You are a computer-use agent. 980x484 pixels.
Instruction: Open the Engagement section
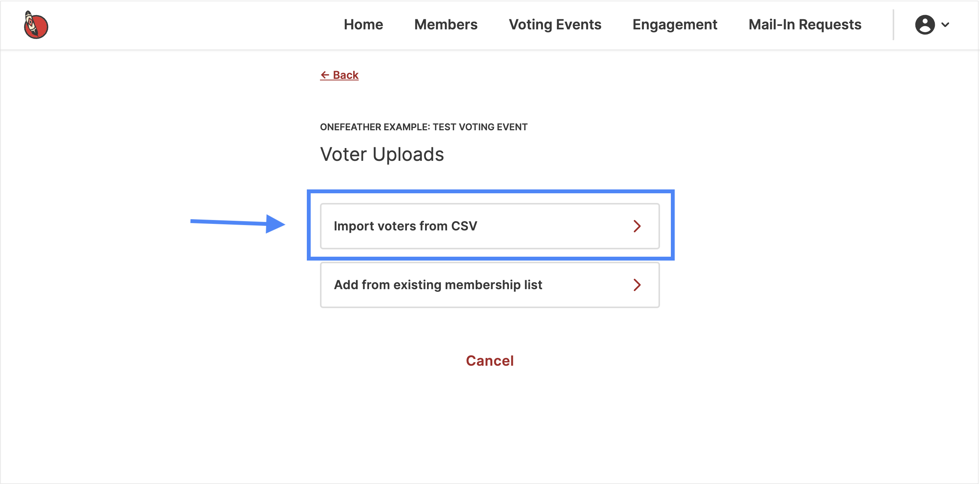(x=675, y=25)
